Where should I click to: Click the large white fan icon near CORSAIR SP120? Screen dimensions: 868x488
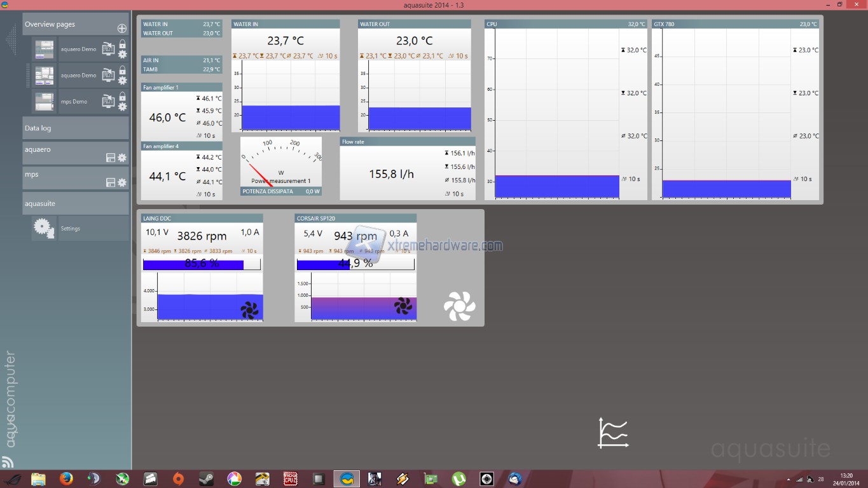pyautogui.click(x=459, y=306)
